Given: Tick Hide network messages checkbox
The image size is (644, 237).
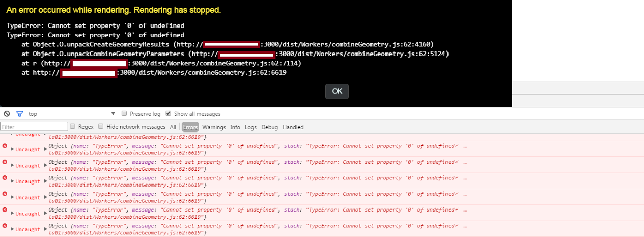Looking at the screenshot, I should (101, 126).
